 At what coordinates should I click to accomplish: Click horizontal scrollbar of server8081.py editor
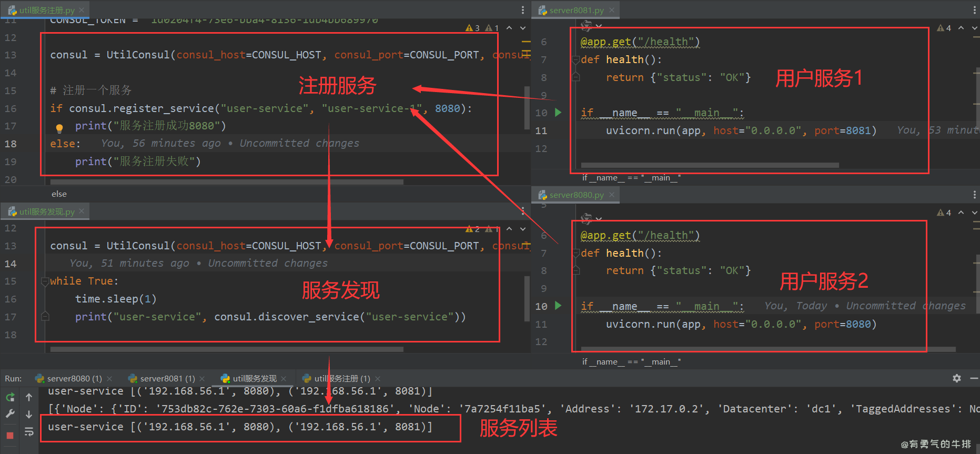pos(710,165)
